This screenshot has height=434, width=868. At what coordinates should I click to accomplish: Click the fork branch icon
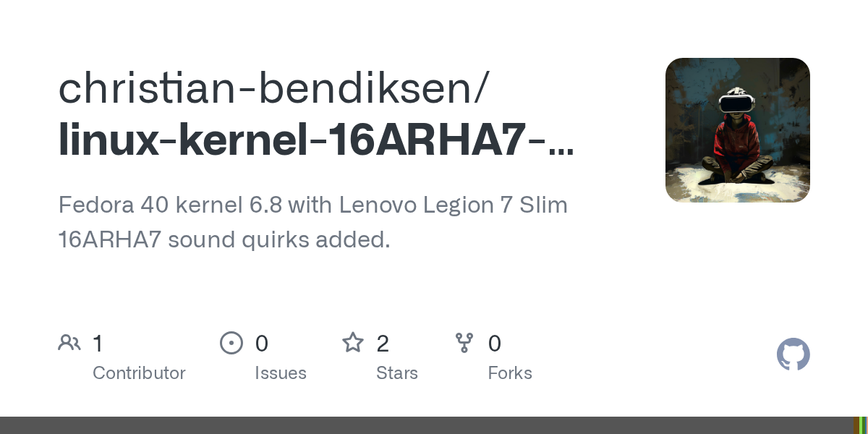click(x=464, y=343)
